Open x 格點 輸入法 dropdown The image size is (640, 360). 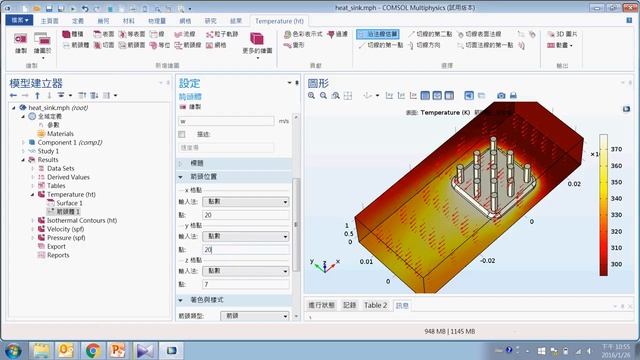(x=245, y=202)
